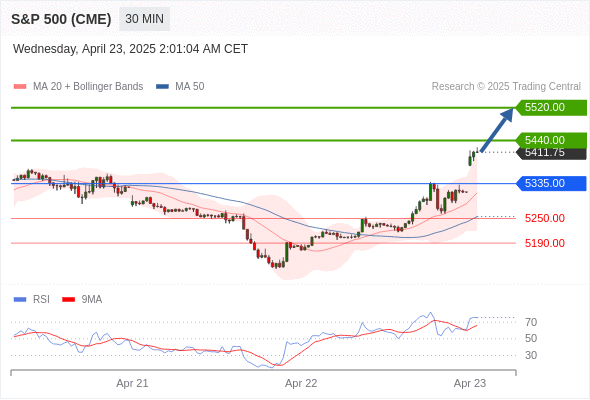This screenshot has height=400, width=590.
Task: Click the 5190.00 red support label
Action: click(x=544, y=243)
